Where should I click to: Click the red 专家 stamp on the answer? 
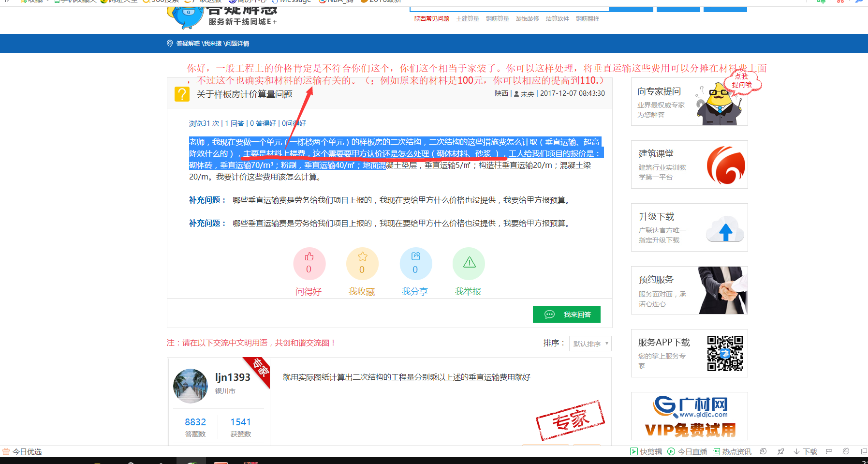pyautogui.click(x=570, y=420)
